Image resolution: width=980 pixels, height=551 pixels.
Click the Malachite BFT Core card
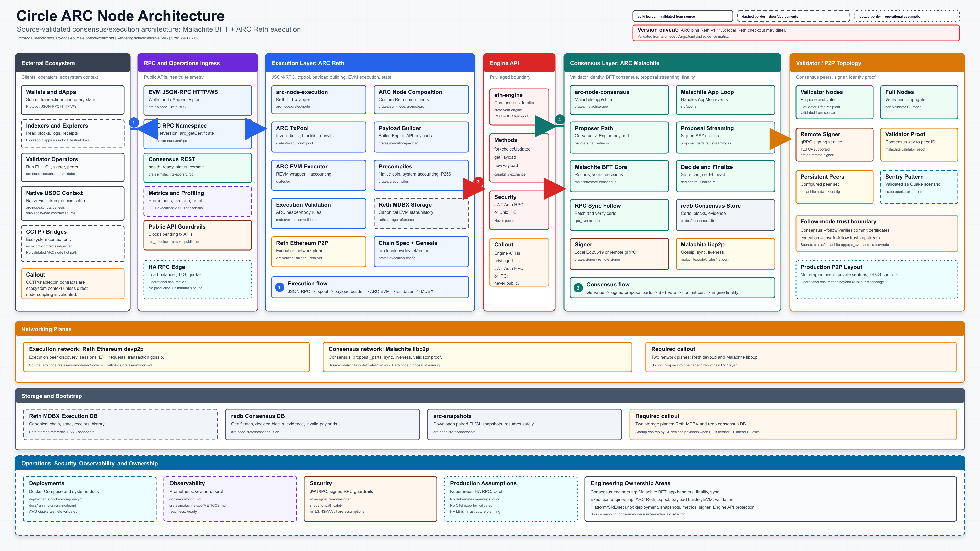(619, 176)
